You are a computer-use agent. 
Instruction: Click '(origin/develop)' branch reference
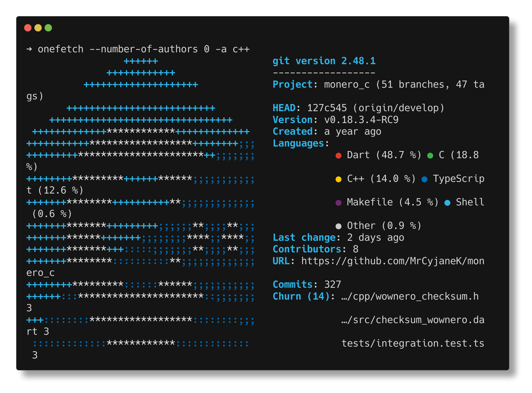click(x=398, y=108)
